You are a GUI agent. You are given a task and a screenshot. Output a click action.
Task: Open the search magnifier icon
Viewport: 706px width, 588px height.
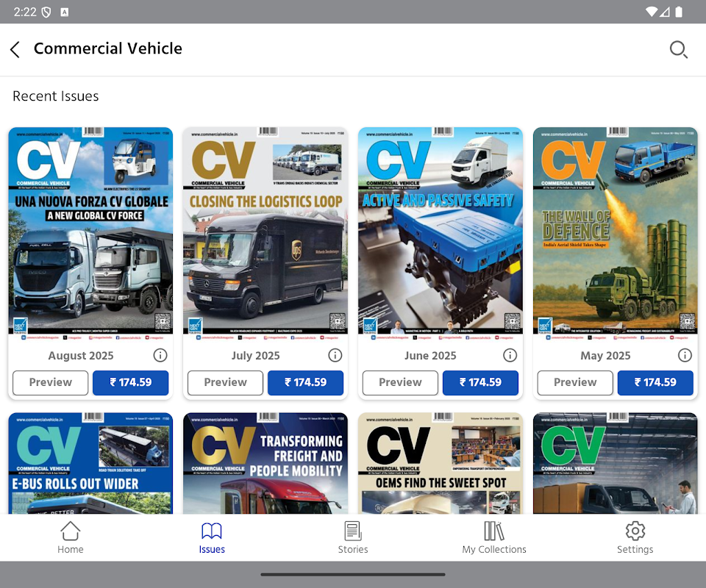[x=678, y=49]
